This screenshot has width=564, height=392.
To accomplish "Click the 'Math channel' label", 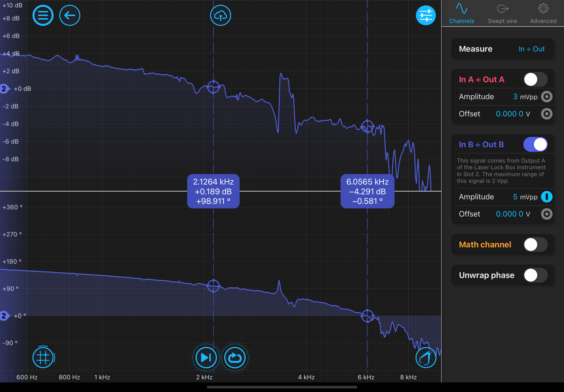I will (x=485, y=244).
